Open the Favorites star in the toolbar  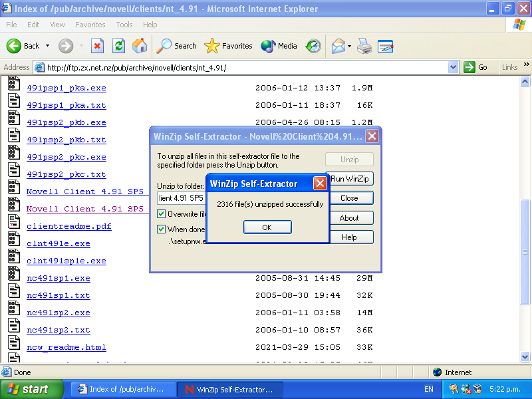(x=228, y=46)
